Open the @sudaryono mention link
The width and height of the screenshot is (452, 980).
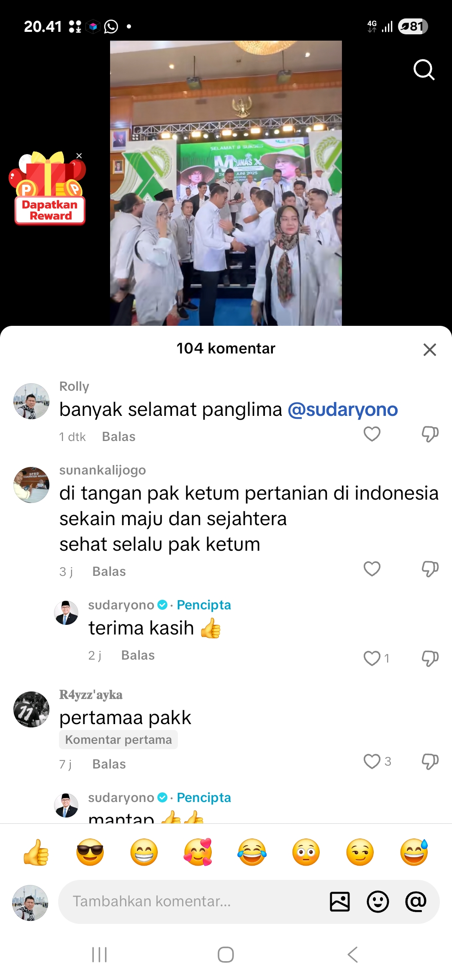click(x=342, y=410)
